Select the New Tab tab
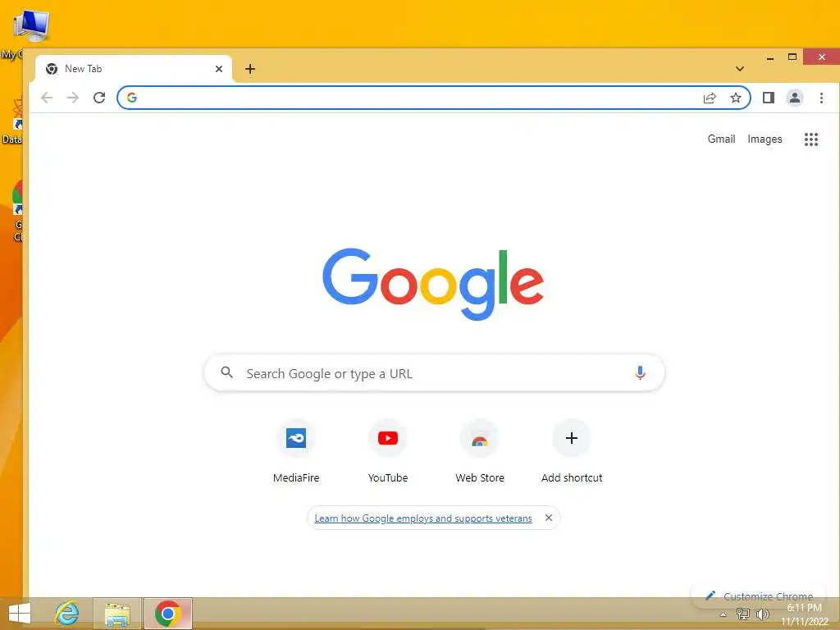Screen dimensions: 840x630 point(134,69)
